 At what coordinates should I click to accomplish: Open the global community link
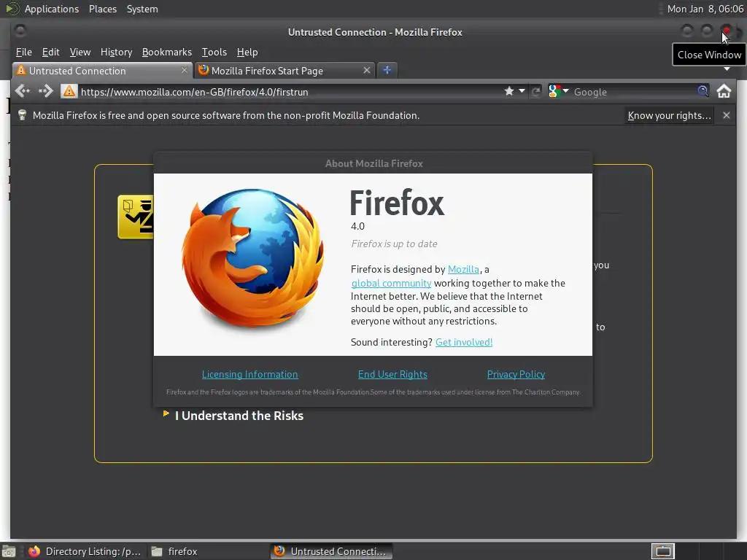(391, 283)
